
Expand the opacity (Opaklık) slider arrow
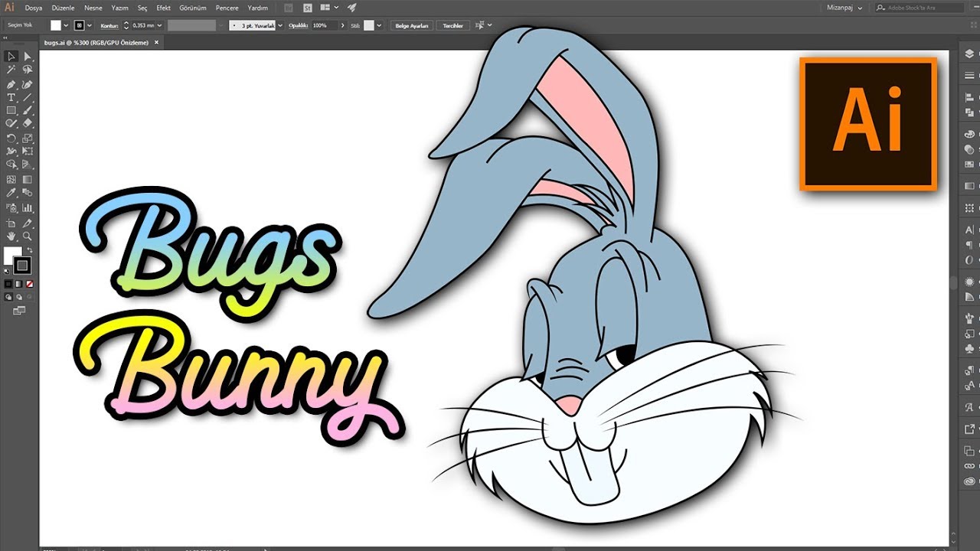tap(342, 25)
